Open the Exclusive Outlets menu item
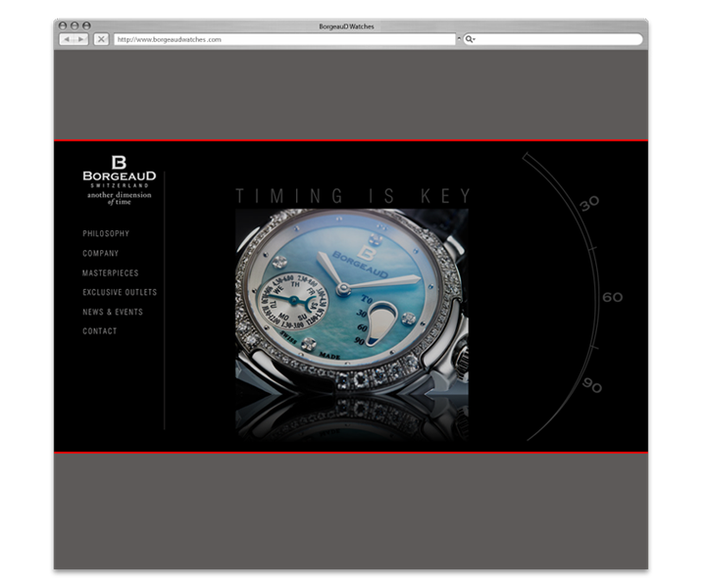Screen dimensions: 706x588 pos(120,292)
